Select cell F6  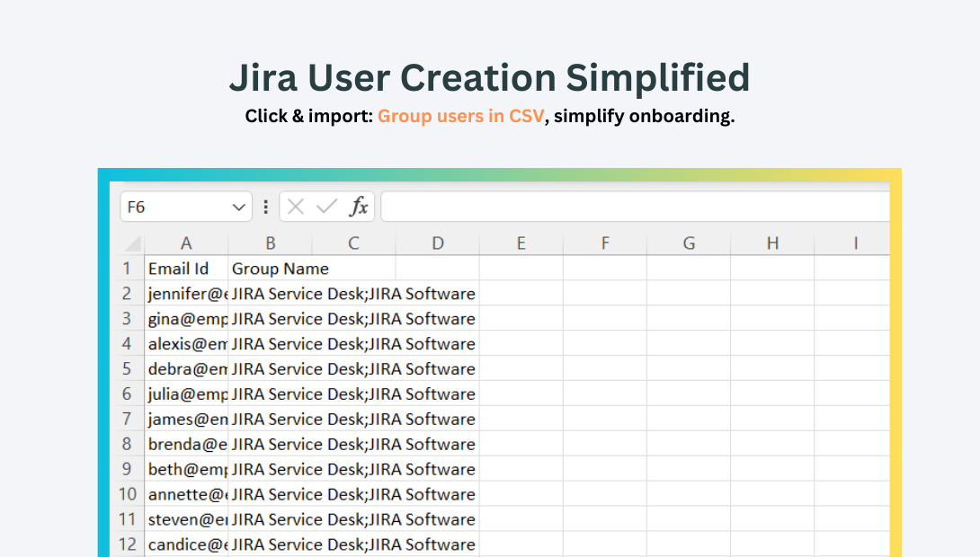pos(605,393)
